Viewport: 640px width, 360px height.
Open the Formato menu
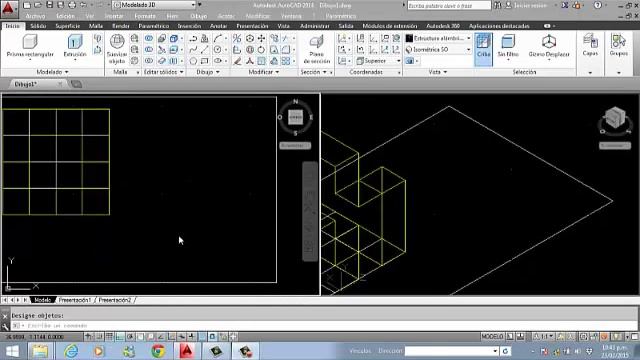145,16
